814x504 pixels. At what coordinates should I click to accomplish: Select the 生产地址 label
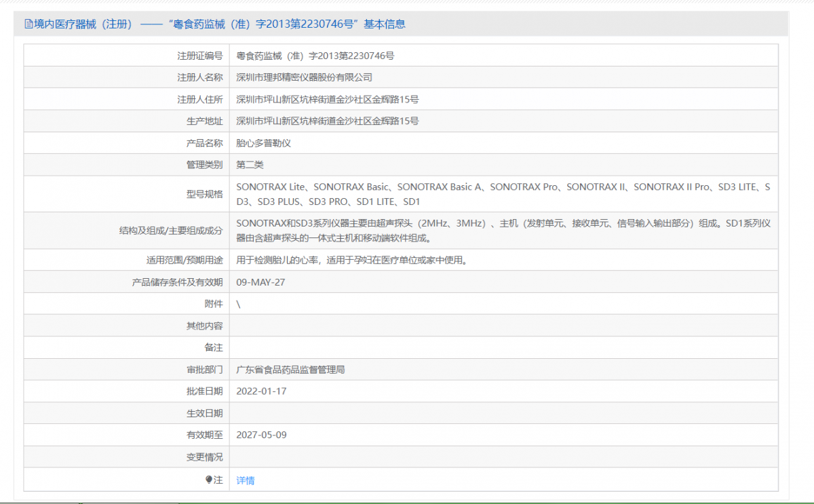point(205,121)
